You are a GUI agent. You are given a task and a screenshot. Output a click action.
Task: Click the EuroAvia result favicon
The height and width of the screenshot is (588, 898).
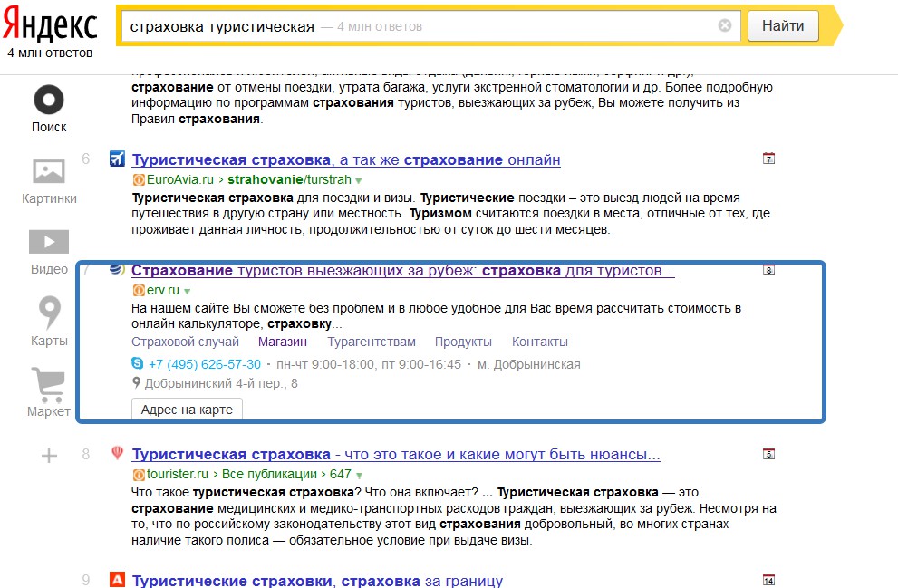point(117,159)
